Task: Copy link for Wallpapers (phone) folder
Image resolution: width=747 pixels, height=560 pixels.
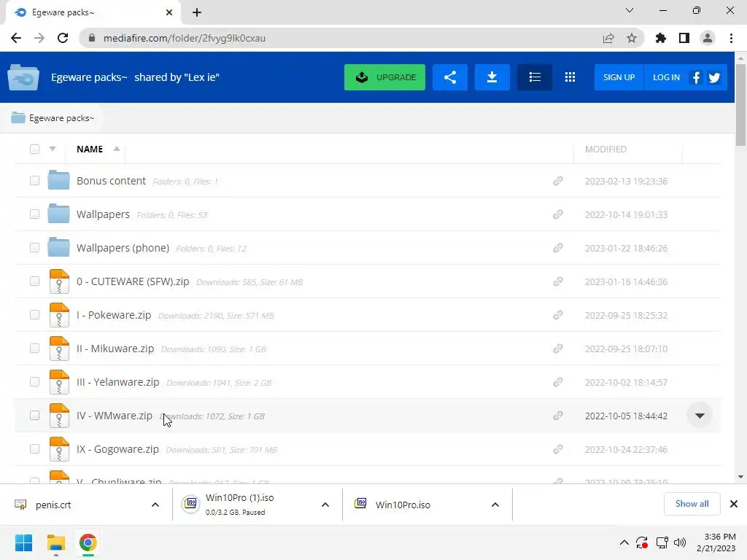Action: click(558, 248)
